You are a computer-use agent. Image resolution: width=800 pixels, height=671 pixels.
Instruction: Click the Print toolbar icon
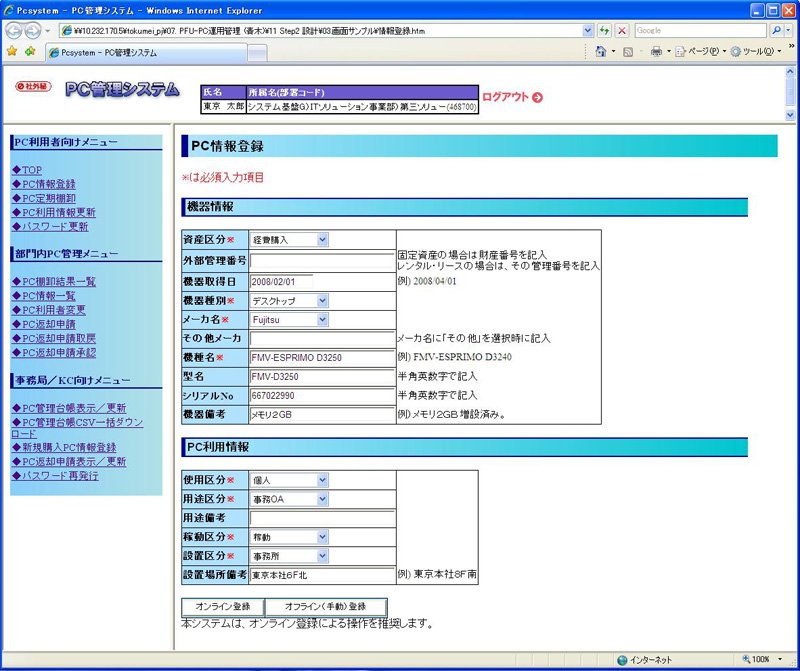(x=657, y=52)
